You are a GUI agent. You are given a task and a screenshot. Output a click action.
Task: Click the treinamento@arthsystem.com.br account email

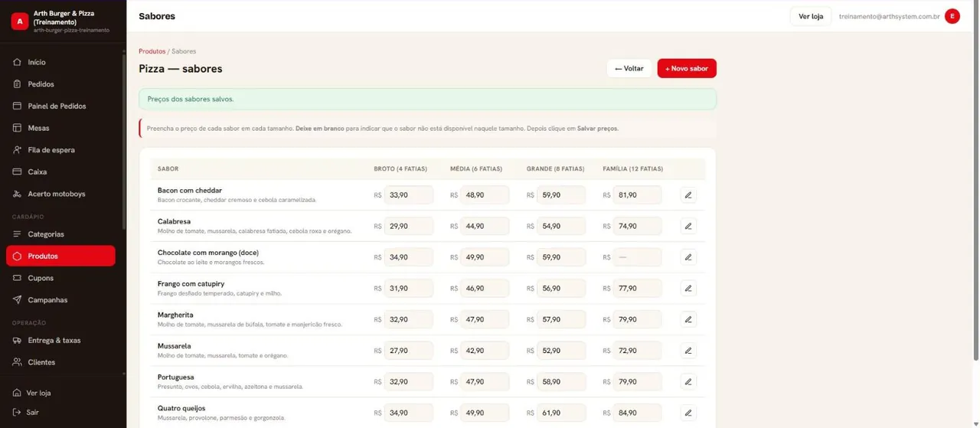[889, 16]
